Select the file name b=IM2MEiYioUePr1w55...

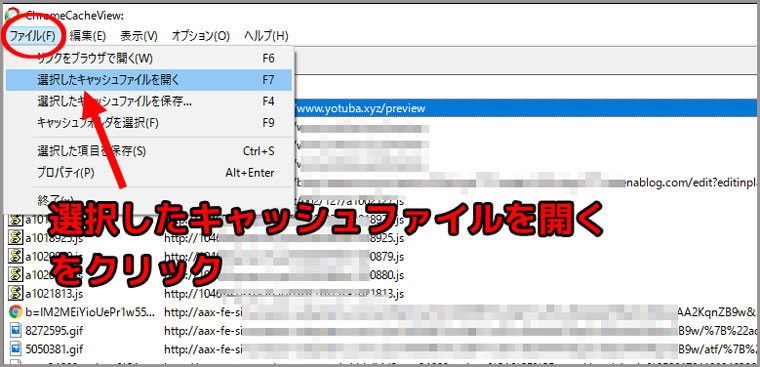pos(90,312)
